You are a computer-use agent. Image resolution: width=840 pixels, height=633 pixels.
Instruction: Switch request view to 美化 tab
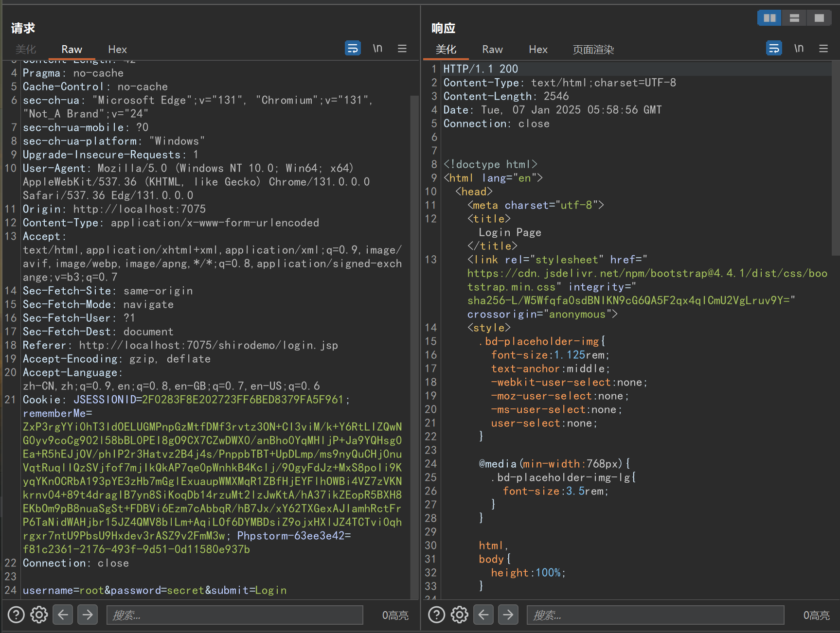[26, 49]
